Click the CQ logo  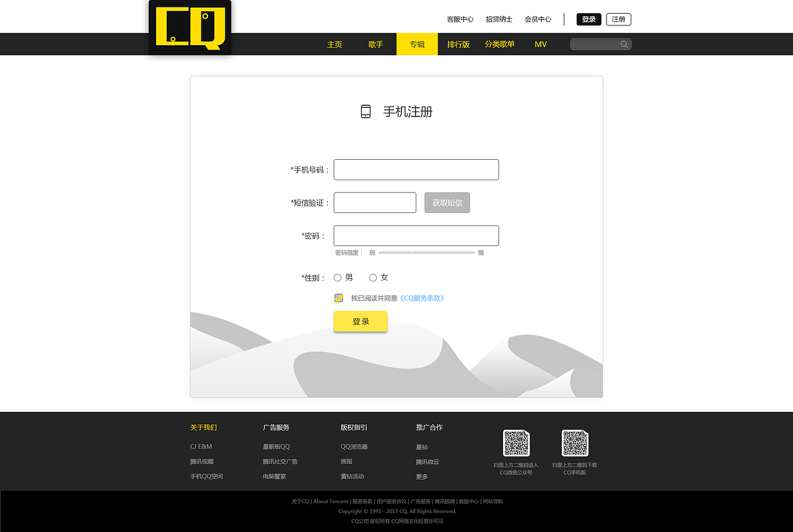pos(190,28)
